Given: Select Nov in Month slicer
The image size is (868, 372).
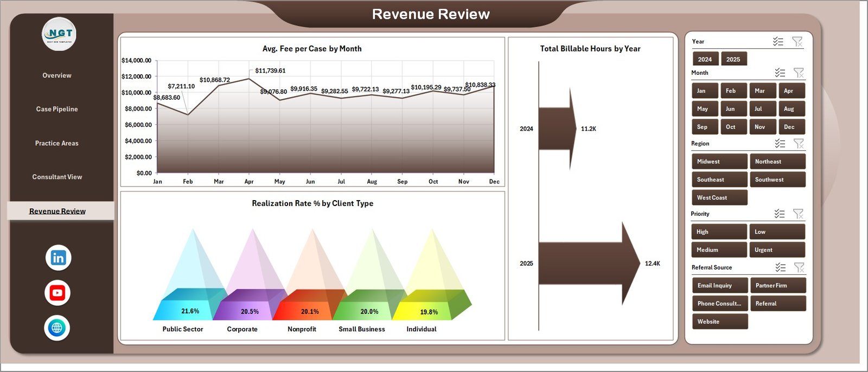Looking at the screenshot, I should (763, 127).
